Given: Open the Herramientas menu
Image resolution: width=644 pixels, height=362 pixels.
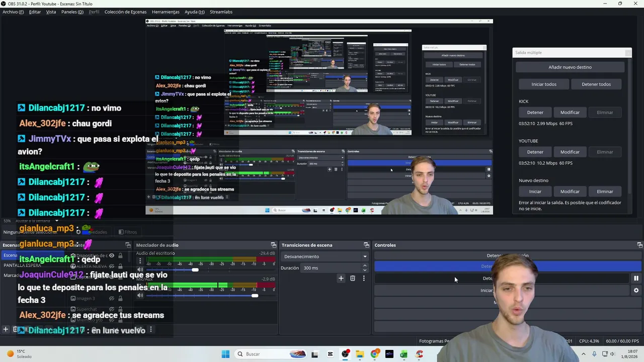Looking at the screenshot, I should click(166, 12).
